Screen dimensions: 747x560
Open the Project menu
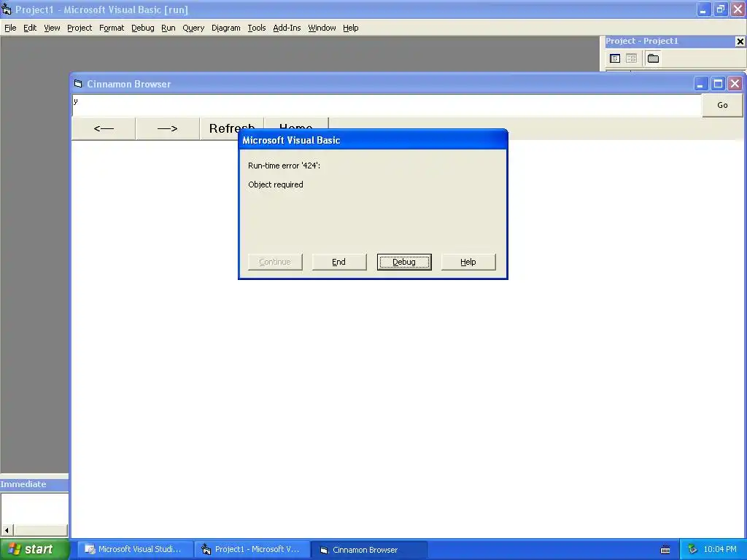(x=80, y=28)
